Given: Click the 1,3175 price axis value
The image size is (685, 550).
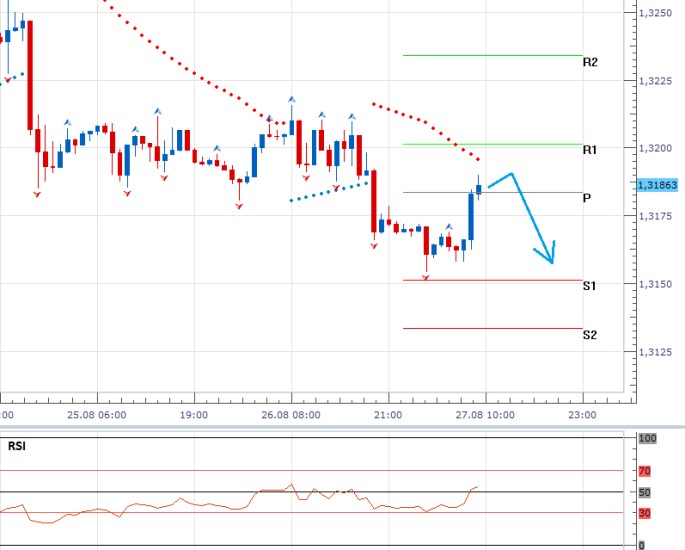Looking at the screenshot, I should (655, 216).
